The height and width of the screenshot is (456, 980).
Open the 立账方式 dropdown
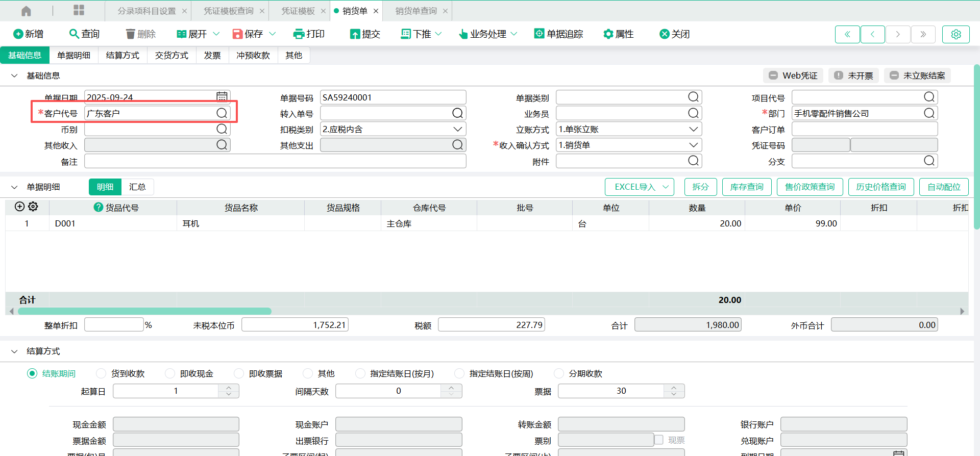[x=694, y=129]
